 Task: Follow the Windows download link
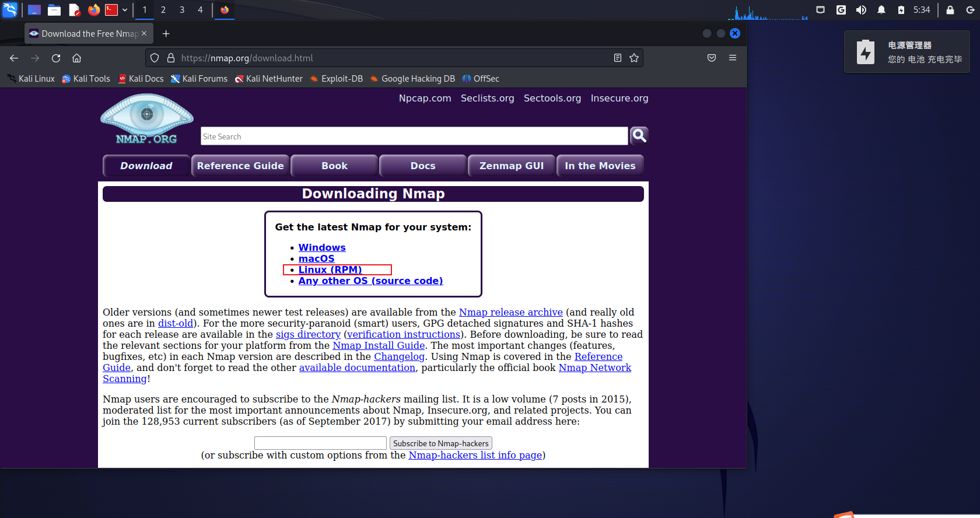pyautogui.click(x=322, y=247)
